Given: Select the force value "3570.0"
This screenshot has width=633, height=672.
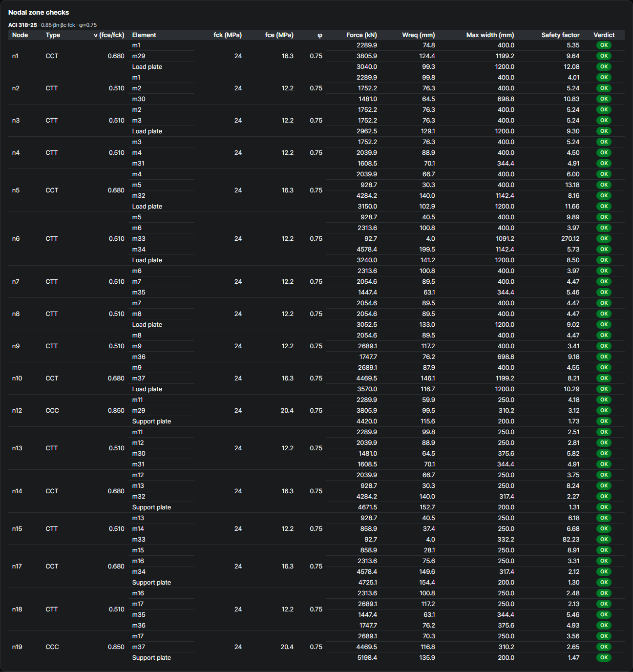Looking at the screenshot, I should 367,389.
